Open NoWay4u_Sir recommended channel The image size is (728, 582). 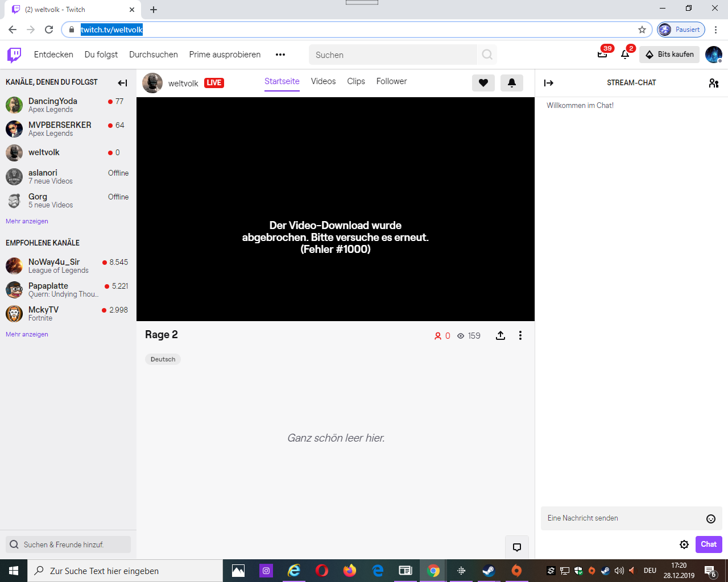click(x=68, y=266)
